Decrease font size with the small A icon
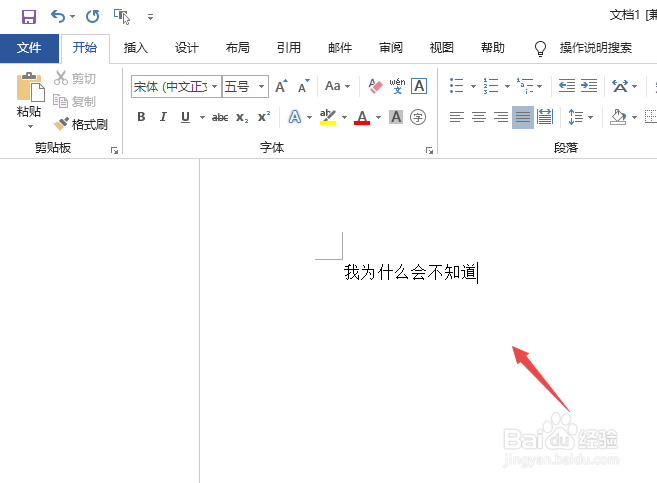Image resolution: width=657 pixels, height=483 pixels. point(303,86)
